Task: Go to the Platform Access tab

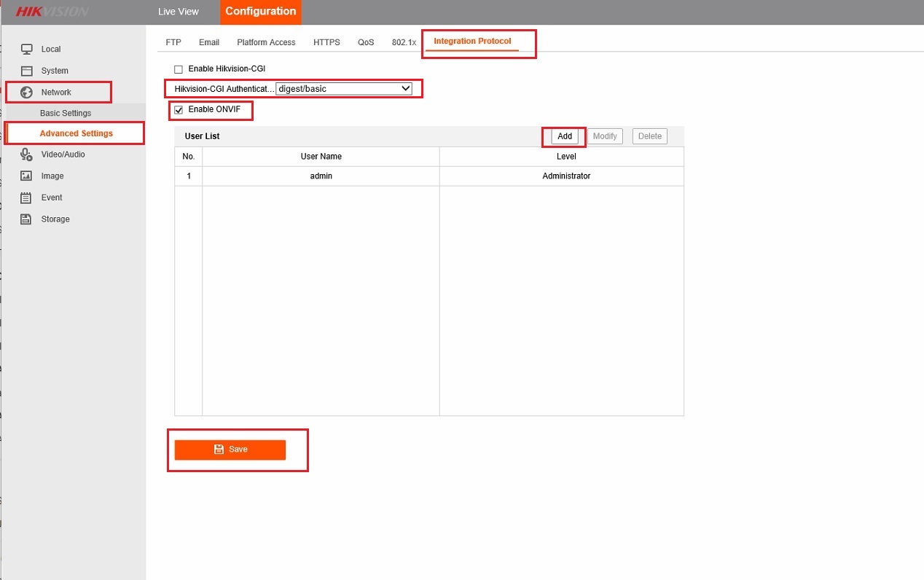Action: pyautogui.click(x=266, y=42)
